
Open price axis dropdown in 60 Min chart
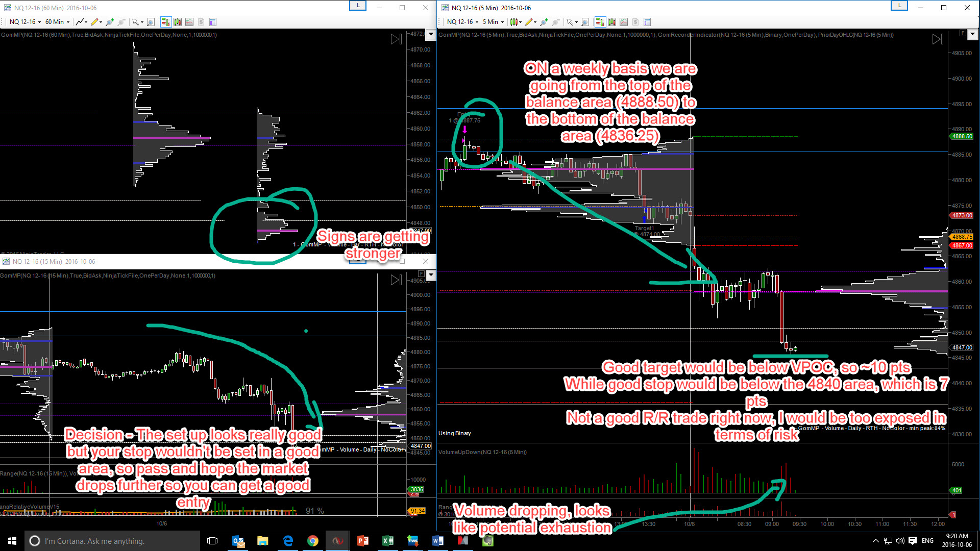click(431, 34)
